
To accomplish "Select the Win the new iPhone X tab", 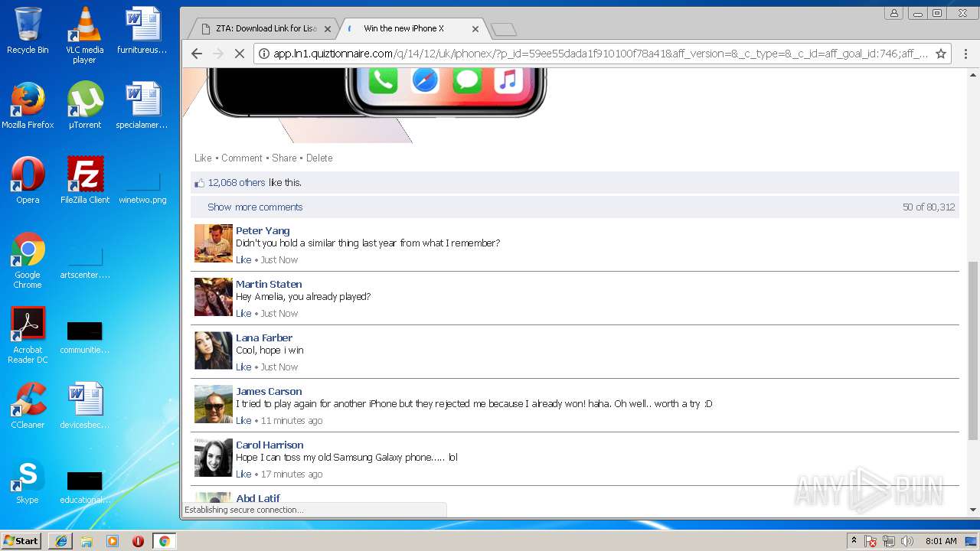I will click(412, 28).
